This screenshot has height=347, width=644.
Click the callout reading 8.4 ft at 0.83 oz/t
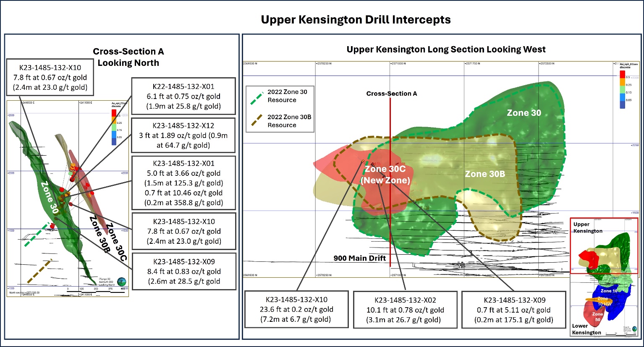pos(184,271)
